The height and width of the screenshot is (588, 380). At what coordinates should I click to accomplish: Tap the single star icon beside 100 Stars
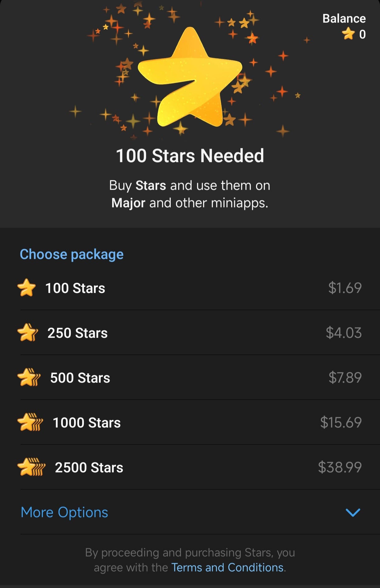coord(26,287)
